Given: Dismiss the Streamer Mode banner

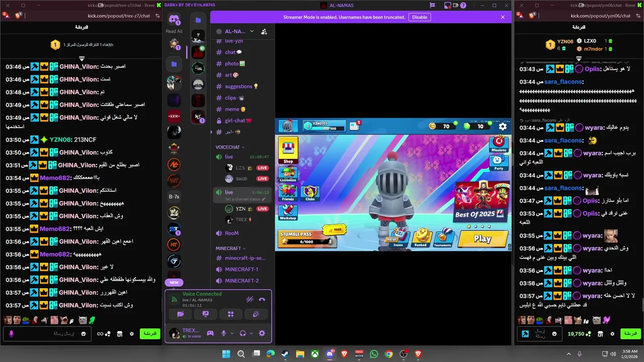Looking at the screenshot, I should pos(502,17).
